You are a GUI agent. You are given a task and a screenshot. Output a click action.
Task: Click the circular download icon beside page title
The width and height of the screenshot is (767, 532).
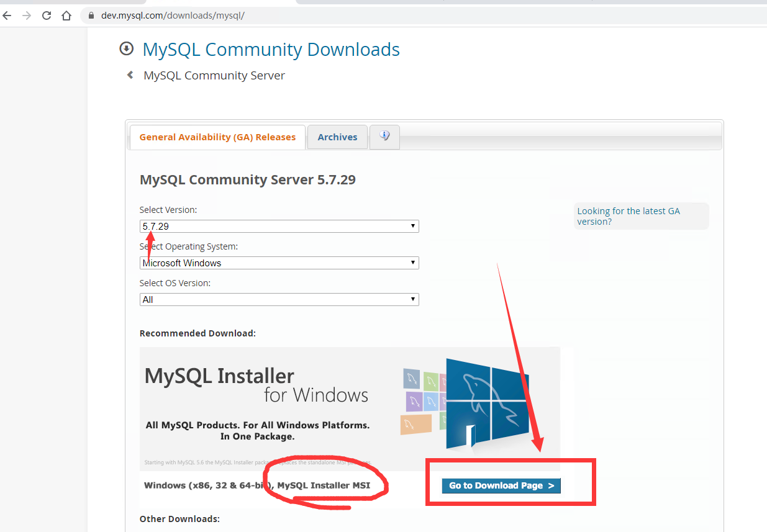(127, 48)
